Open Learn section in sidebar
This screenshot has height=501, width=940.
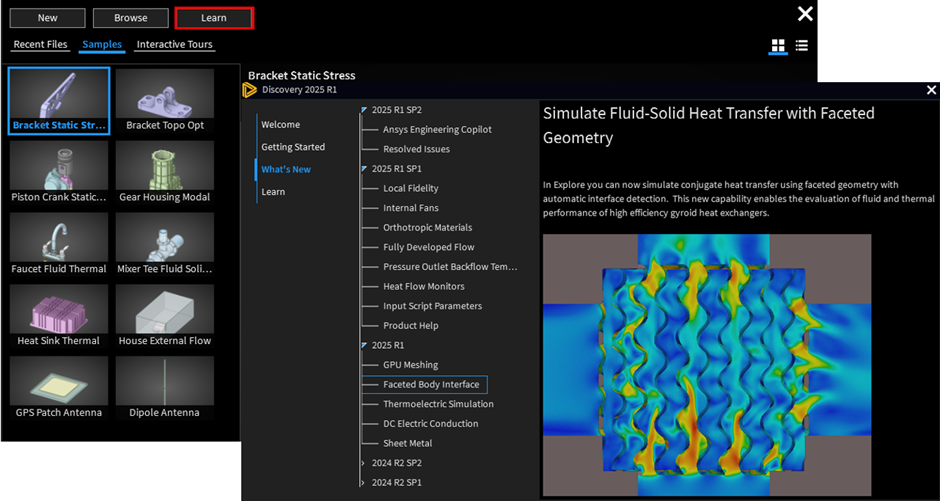(273, 192)
